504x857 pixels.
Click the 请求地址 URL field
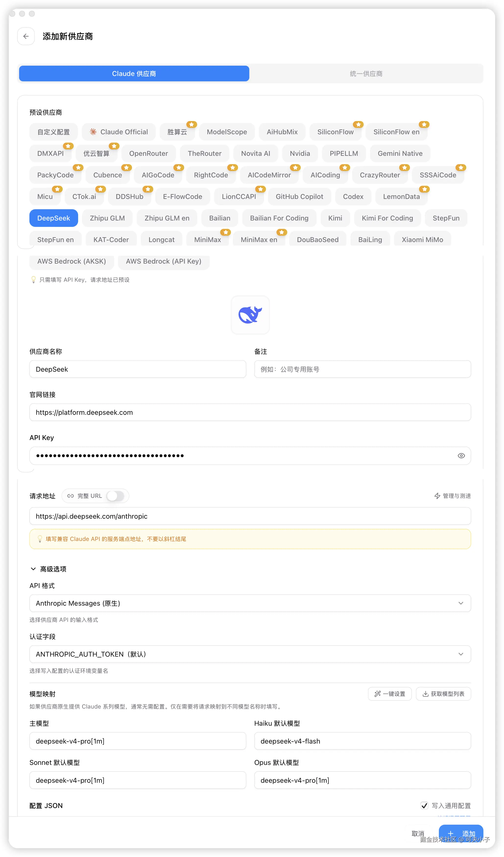point(250,516)
